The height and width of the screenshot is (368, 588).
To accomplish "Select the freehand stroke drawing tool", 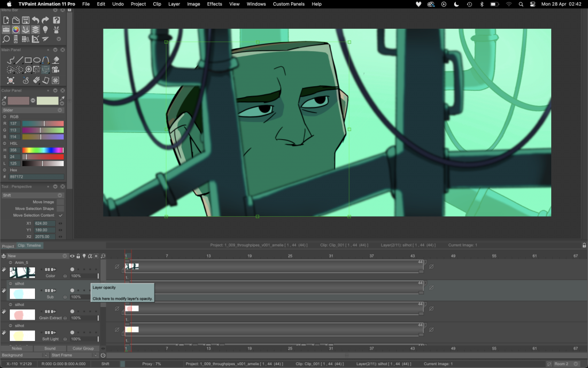I will click(10, 60).
